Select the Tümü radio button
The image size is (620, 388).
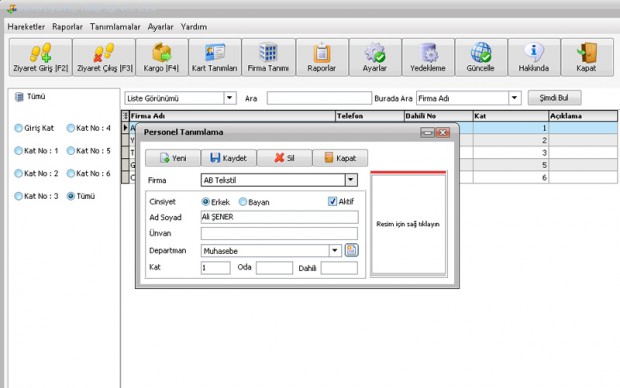(x=71, y=196)
